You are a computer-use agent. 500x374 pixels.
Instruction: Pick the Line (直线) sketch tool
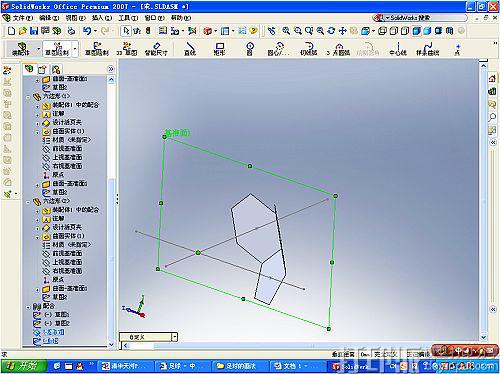(190, 49)
